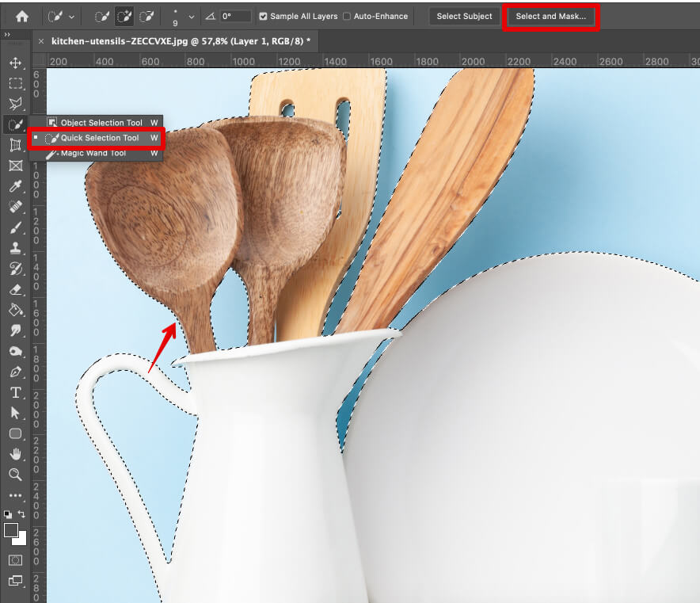The width and height of the screenshot is (700, 603).
Task: Click the foreground color swatch
Action: pyautogui.click(x=11, y=532)
